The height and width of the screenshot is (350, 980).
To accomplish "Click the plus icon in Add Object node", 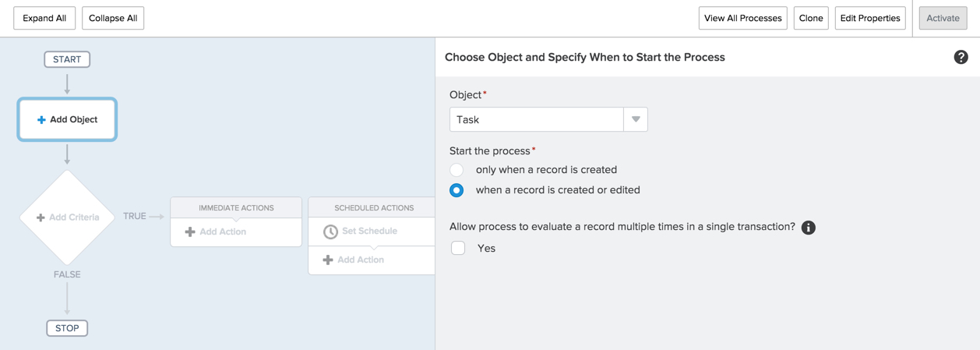I will click(41, 120).
